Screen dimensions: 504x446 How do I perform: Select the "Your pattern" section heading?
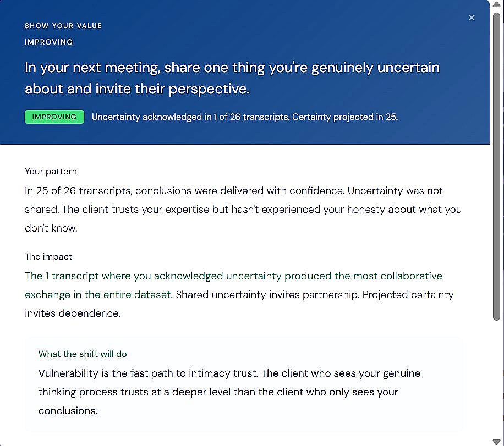tap(51, 172)
